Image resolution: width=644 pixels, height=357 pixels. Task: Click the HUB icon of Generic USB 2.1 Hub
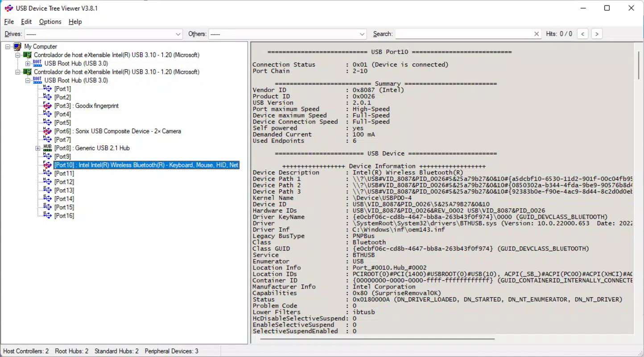[47, 148]
